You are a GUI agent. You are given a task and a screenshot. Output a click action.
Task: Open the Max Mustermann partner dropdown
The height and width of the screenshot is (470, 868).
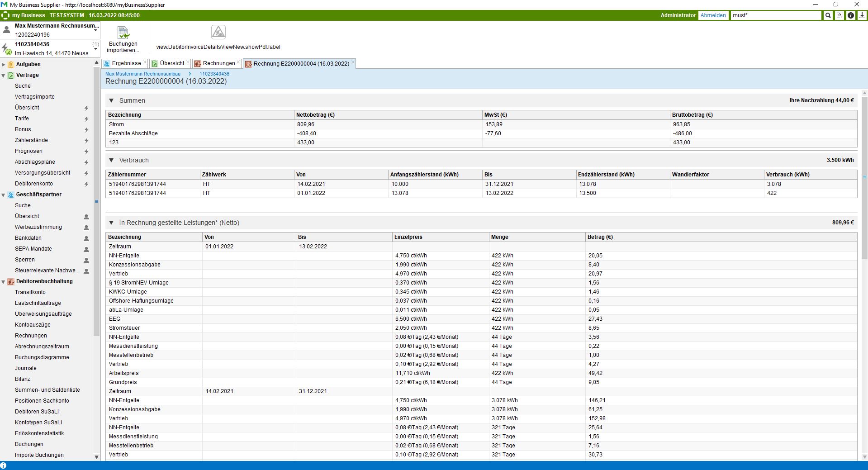coord(95,30)
